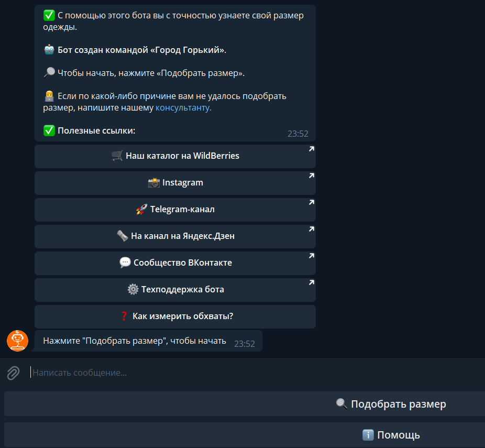Click the newspaper emoji on Дзен button

pyautogui.click(x=123, y=236)
